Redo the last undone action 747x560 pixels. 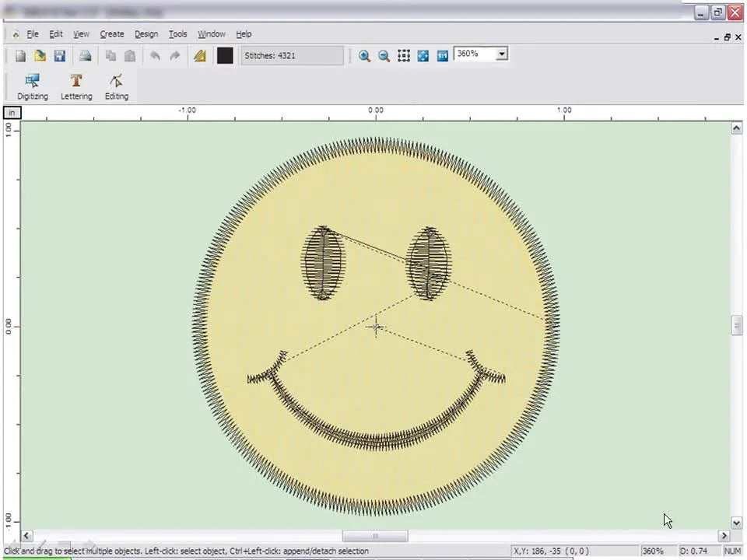(x=175, y=56)
